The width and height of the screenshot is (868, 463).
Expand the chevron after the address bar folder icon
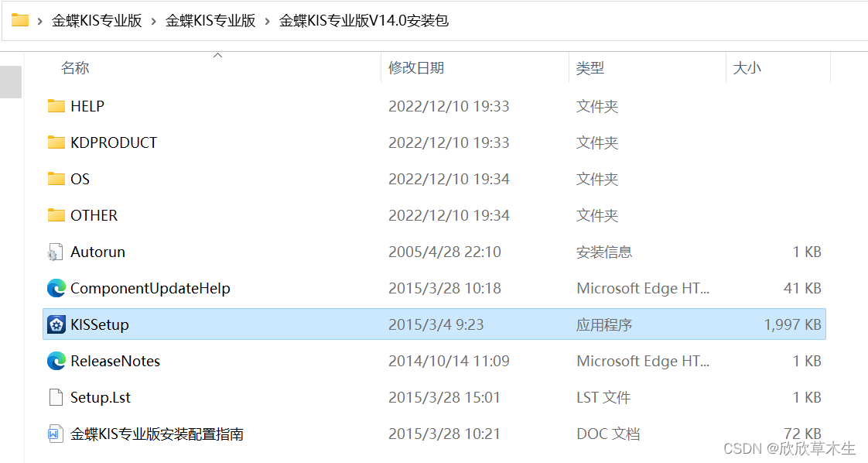(40, 22)
